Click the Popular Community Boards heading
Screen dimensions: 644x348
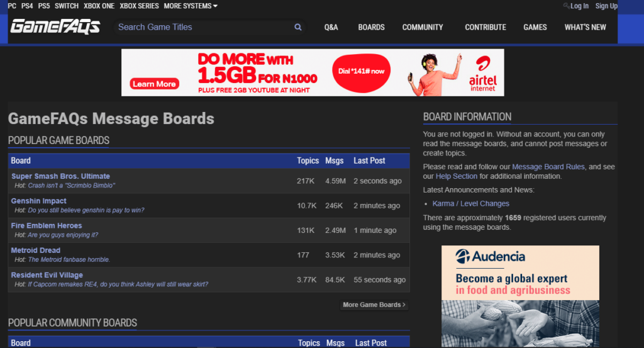72,323
